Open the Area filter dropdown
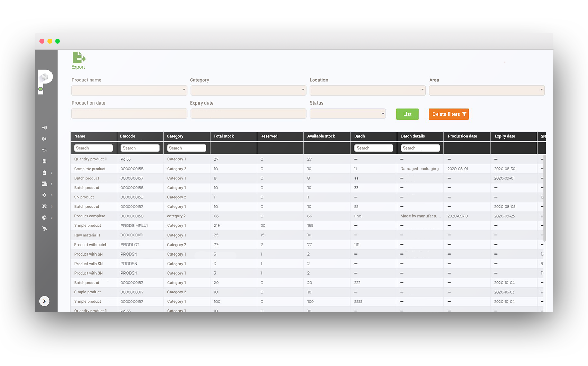This screenshot has height=366, width=588. tap(487, 90)
